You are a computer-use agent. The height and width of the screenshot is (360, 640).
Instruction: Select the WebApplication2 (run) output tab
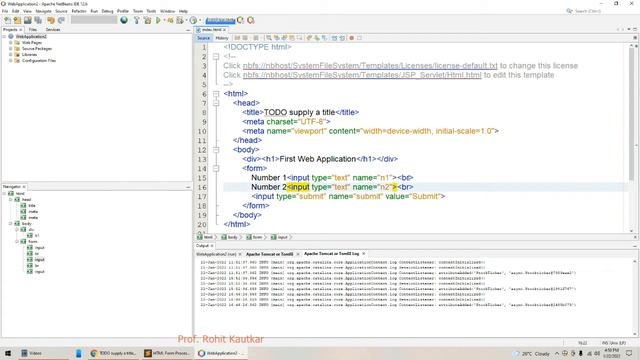coord(217,254)
